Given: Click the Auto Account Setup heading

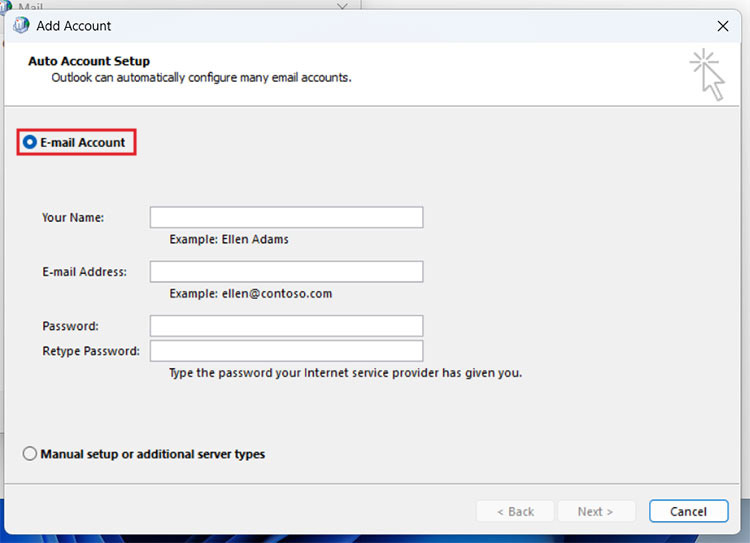Looking at the screenshot, I should point(89,61).
